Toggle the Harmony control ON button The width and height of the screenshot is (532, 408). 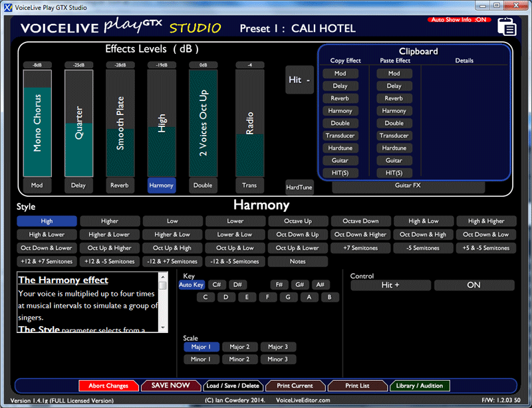(473, 285)
